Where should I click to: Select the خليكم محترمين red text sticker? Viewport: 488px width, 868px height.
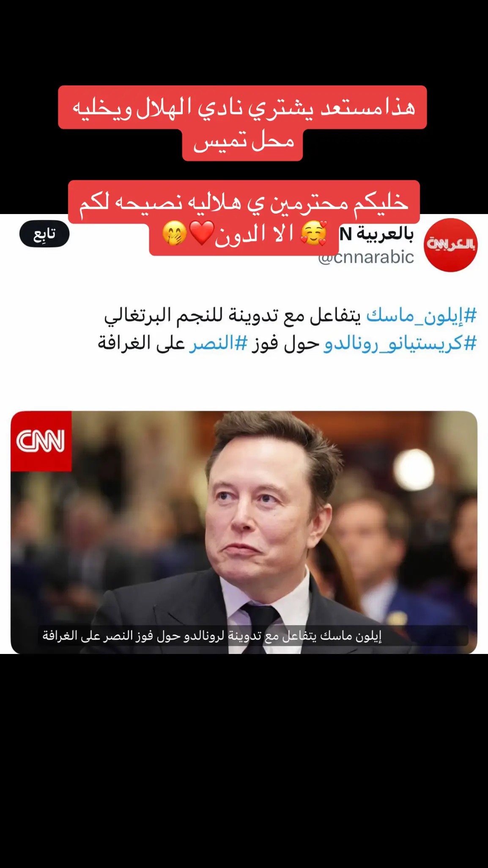(244, 202)
